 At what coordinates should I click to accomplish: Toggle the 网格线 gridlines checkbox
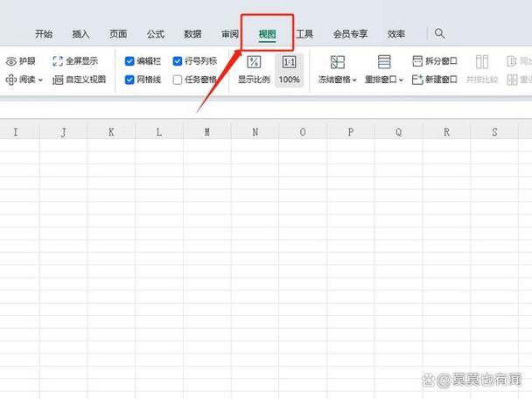(129, 80)
